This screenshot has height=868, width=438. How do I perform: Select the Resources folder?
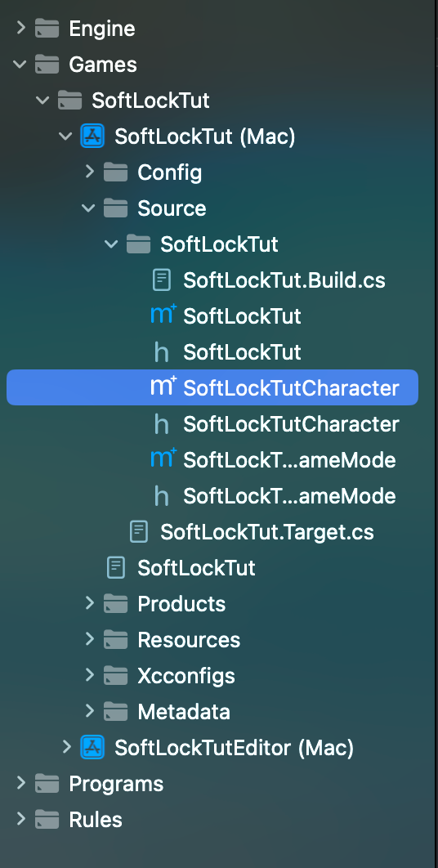point(189,639)
